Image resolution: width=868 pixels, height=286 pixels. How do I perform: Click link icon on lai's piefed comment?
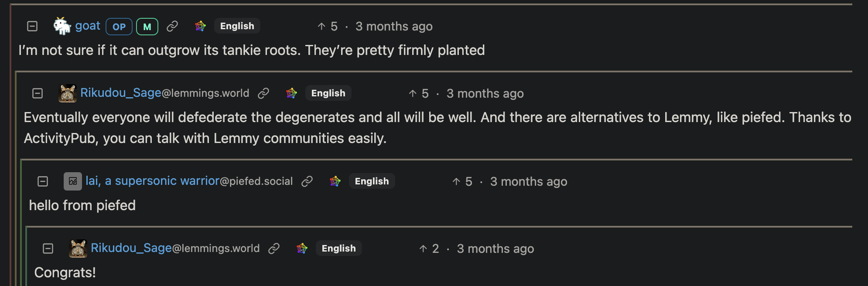(307, 181)
